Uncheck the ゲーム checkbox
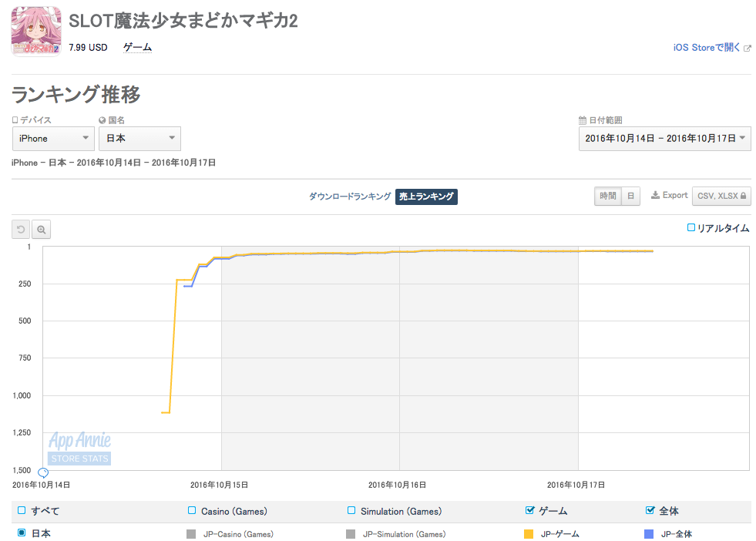 (x=530, y=510)
